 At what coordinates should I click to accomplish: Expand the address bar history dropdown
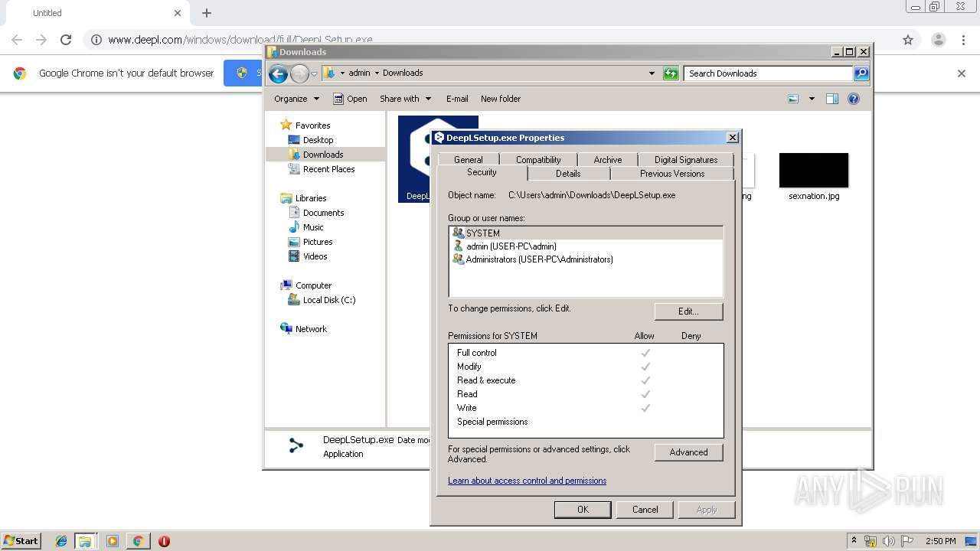652,73
